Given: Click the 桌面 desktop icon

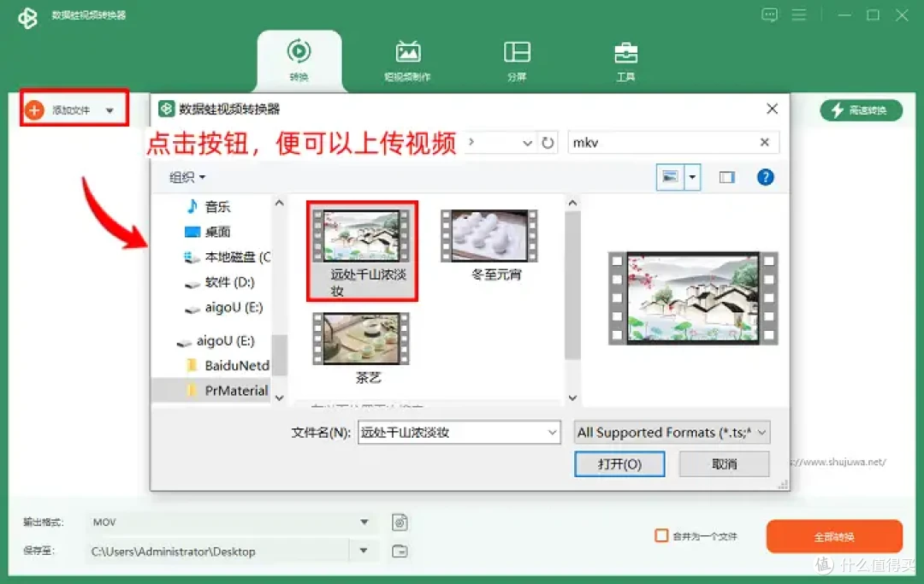Looking at the screenshot, I should pyautogui.click(x=192, y=232).
